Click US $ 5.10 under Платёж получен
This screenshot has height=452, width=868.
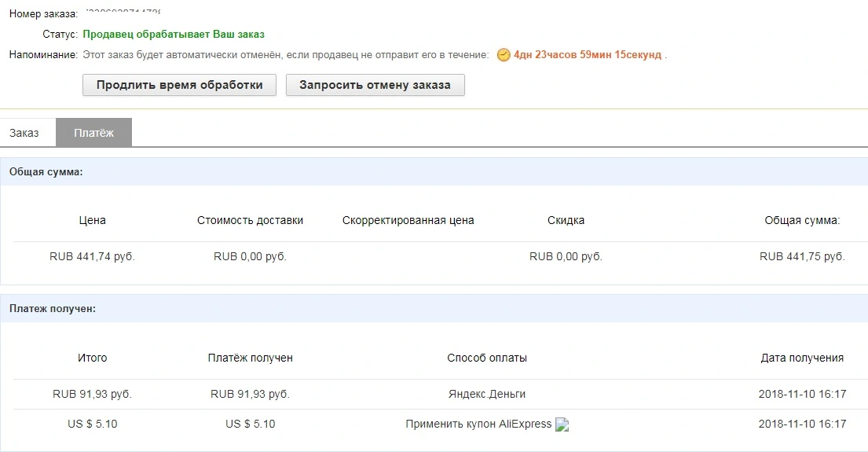[251, 424]
